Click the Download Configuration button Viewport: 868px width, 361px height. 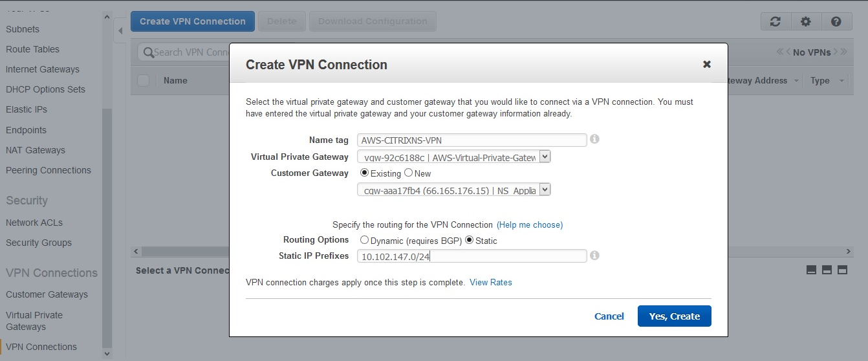coord(373,21)
